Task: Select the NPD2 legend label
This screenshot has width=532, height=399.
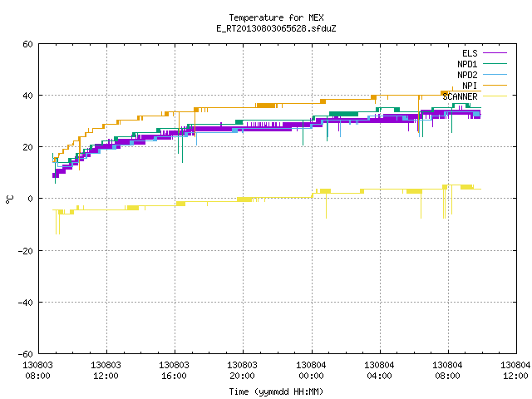Action: pos(467,75)
